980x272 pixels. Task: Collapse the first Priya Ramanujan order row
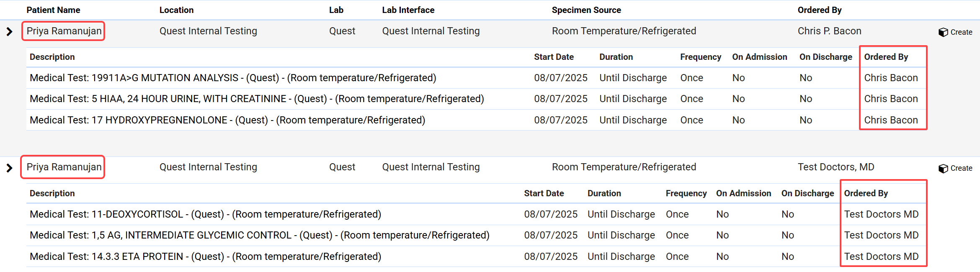[x=10, y=31]
